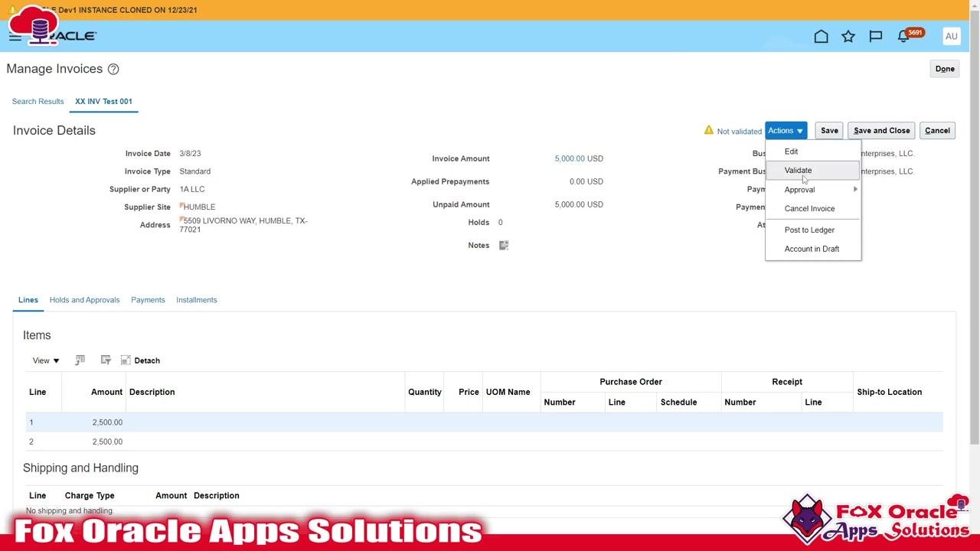Choose Cancel Invoice from Actions menu

coord(809,208)
